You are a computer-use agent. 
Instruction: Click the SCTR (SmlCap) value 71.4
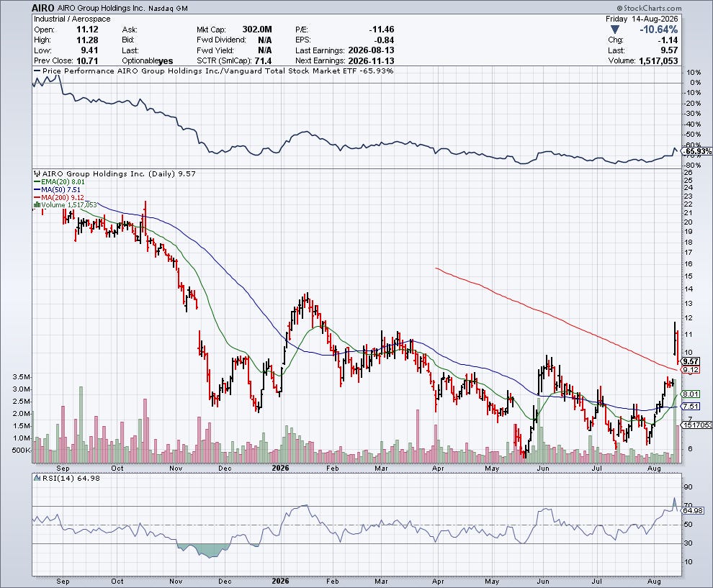[x=264, y=60]
